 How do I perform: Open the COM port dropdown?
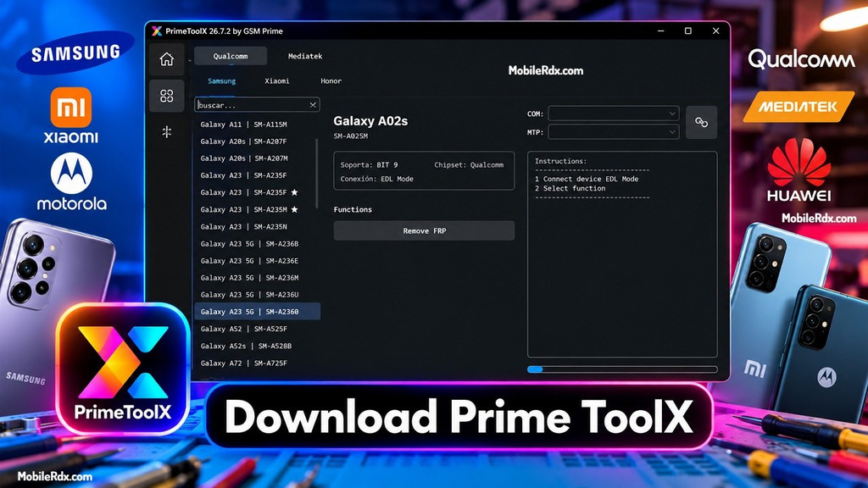coord(614,114)
